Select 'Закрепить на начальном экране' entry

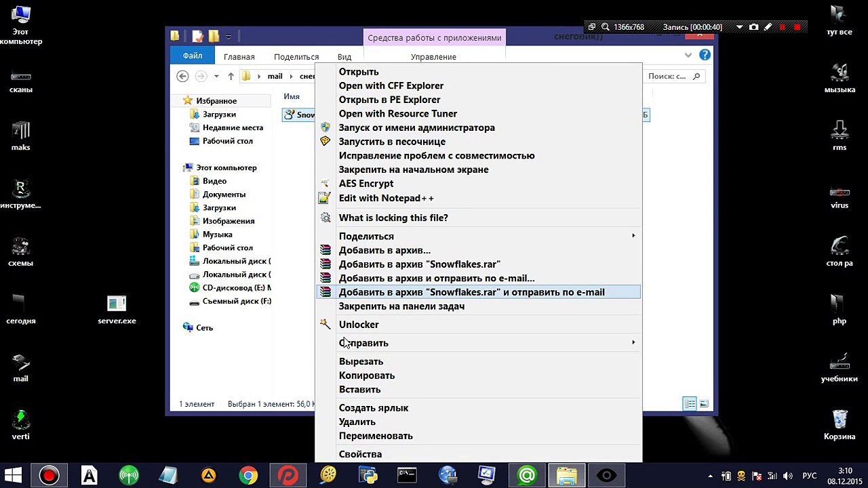(x=479, y=169)
